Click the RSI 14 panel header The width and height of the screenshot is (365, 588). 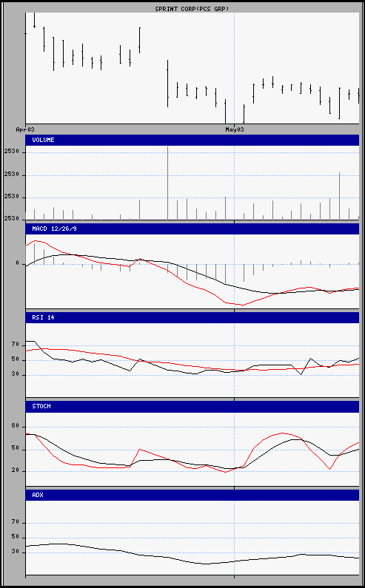coord(192,317)
